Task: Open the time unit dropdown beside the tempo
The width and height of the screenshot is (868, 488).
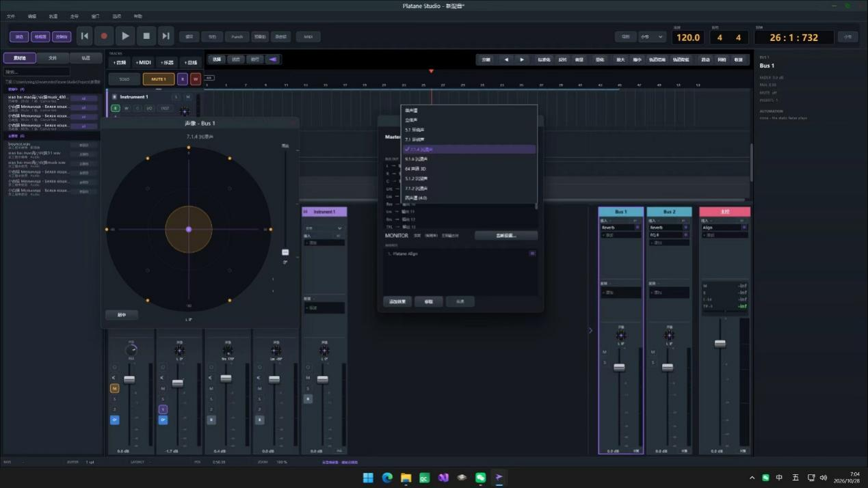Action: pos(651,37)
